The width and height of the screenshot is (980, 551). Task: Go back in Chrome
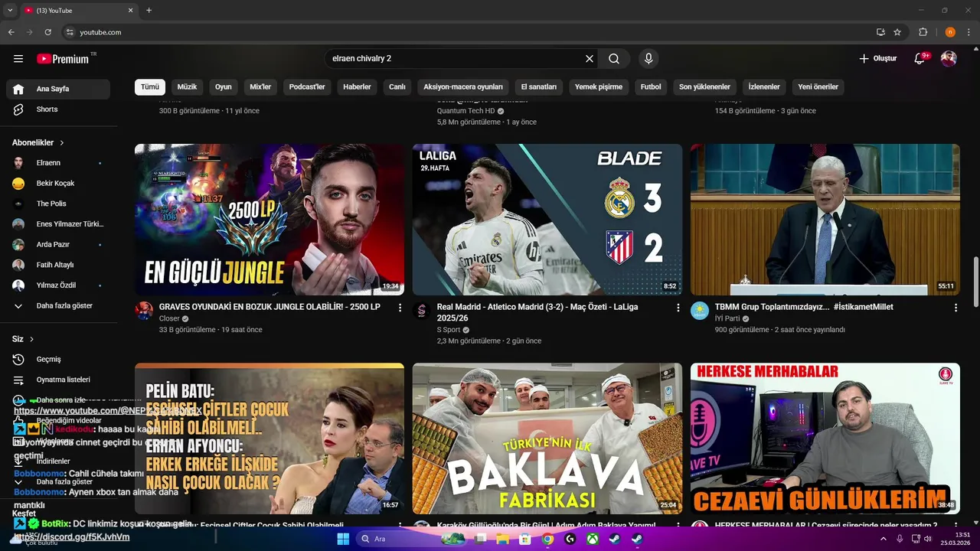(11, 32)
